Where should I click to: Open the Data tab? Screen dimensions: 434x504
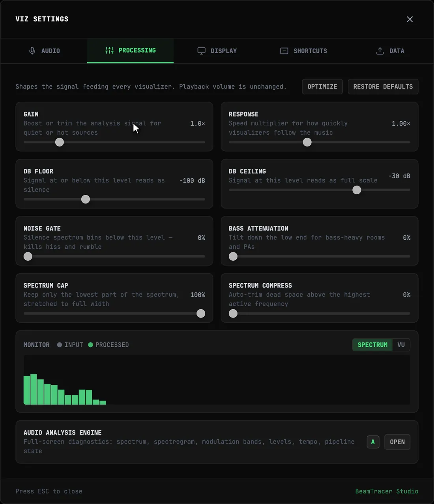pyautogui.click(x=390, y=51)
